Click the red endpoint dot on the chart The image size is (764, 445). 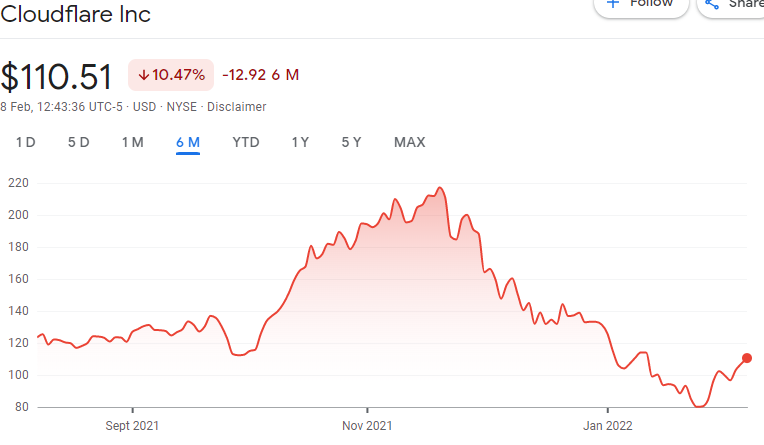tap(747, 358)
